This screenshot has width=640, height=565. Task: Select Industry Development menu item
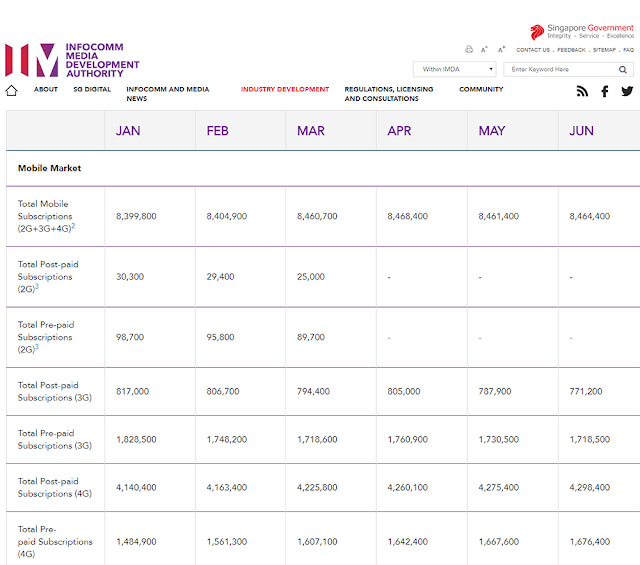pyautogui.click(x=284, y=89)
